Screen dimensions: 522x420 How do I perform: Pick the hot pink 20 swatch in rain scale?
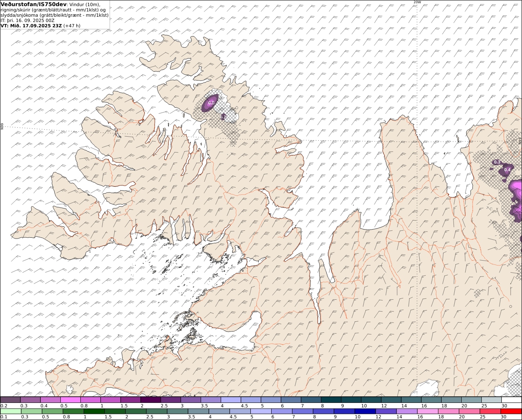click(469, 411)
